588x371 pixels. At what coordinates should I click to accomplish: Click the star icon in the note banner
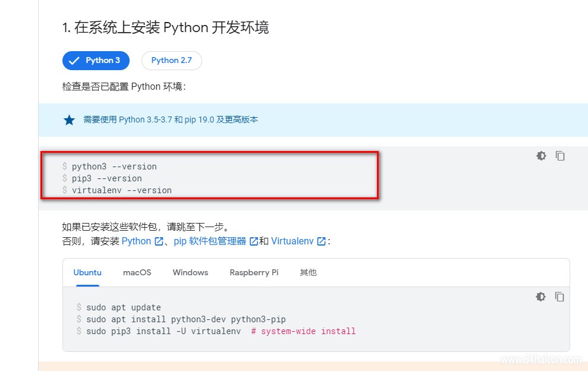click(70, 120)
